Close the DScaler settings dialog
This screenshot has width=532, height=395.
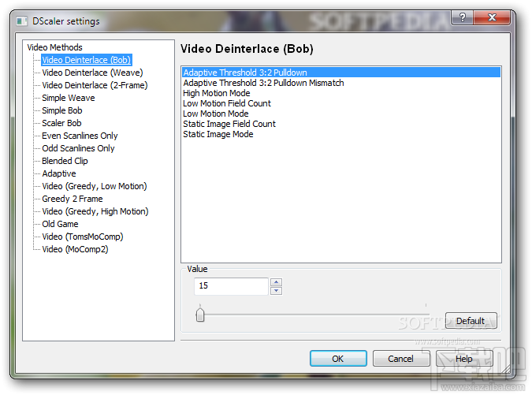[492, 17]
